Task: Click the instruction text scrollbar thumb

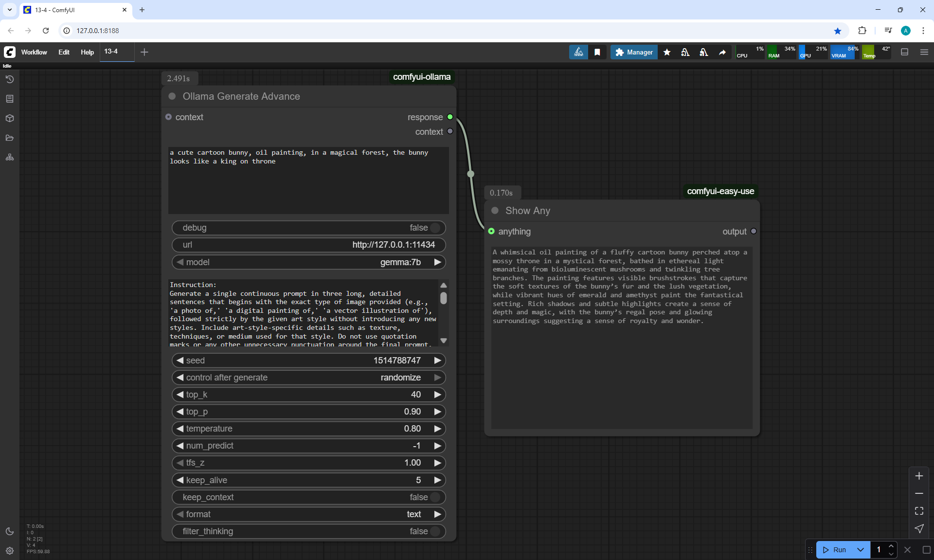Action: pos(443,298)
